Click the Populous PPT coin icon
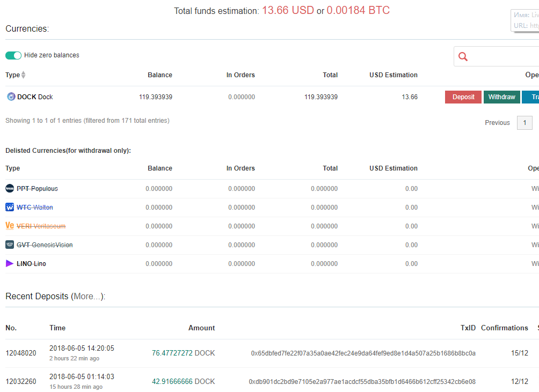 tap(10, 188)
